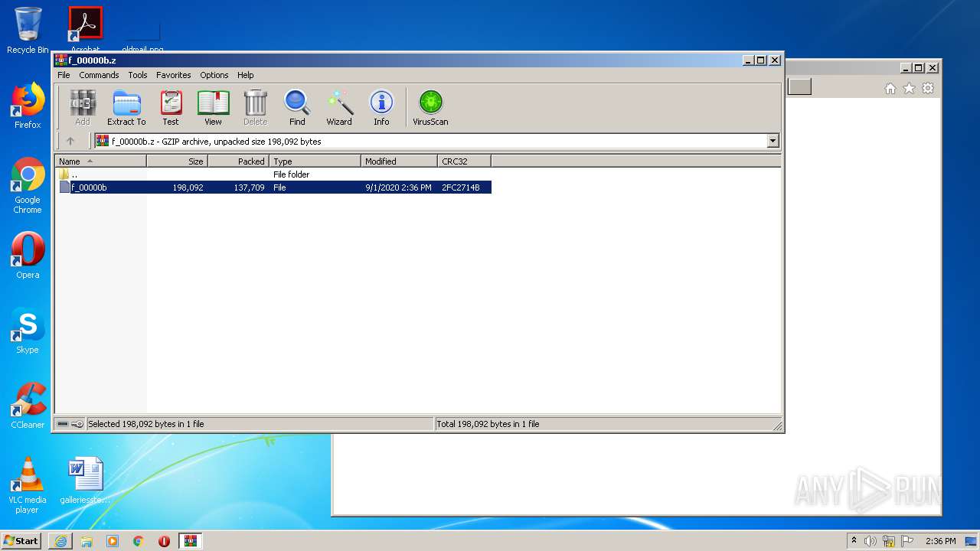Open the galleriesster Word document icon
The image size is (980, 551).
pos(85,481)
